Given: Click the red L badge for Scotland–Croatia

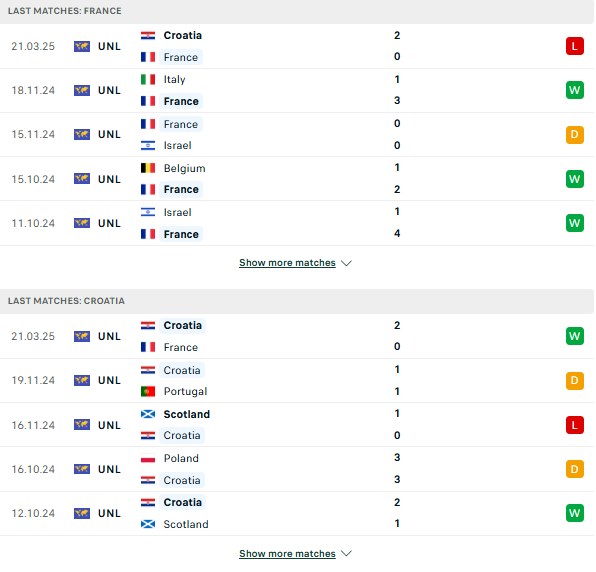Looking at the screenshot, I should point(574,425).
